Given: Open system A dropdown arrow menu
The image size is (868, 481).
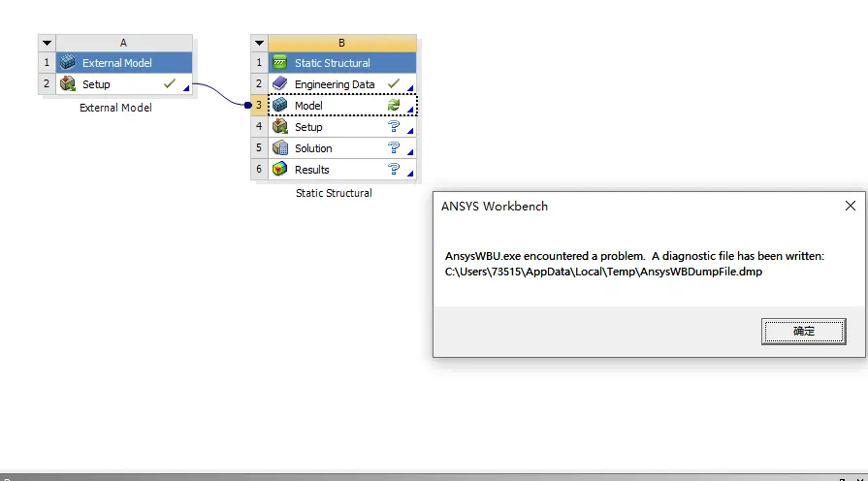Looking at the screenshot, I should tap(48, 43).
